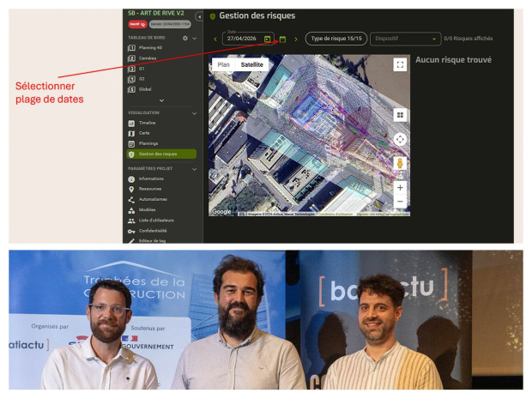Click the G2 dashboard icon

click(131, 79)
